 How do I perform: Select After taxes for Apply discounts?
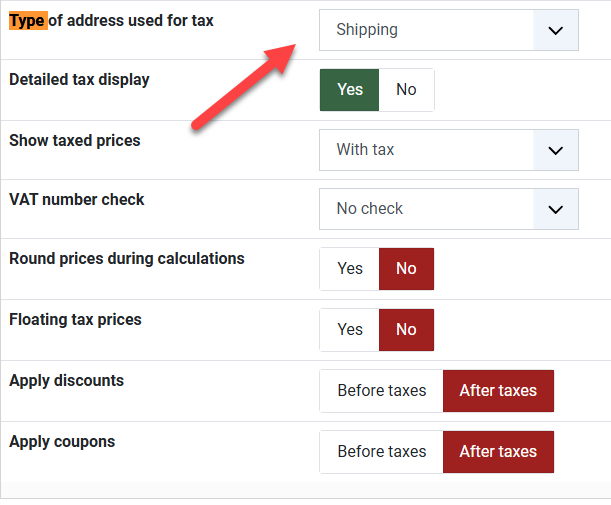(x=498, y=391)
